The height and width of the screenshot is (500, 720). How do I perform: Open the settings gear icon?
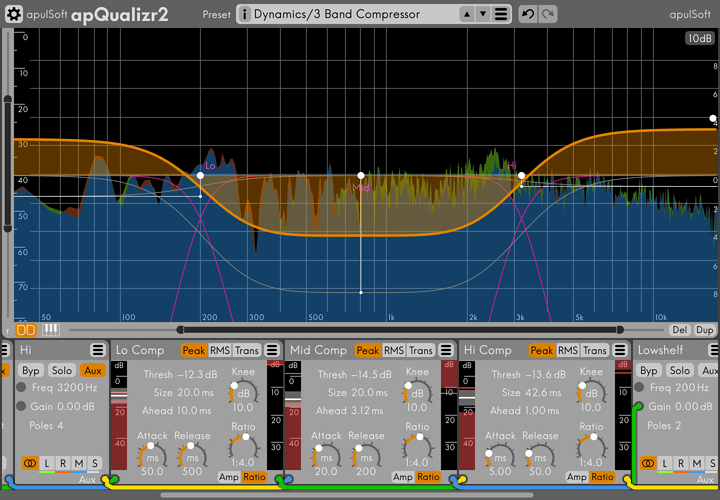(14, 14)
